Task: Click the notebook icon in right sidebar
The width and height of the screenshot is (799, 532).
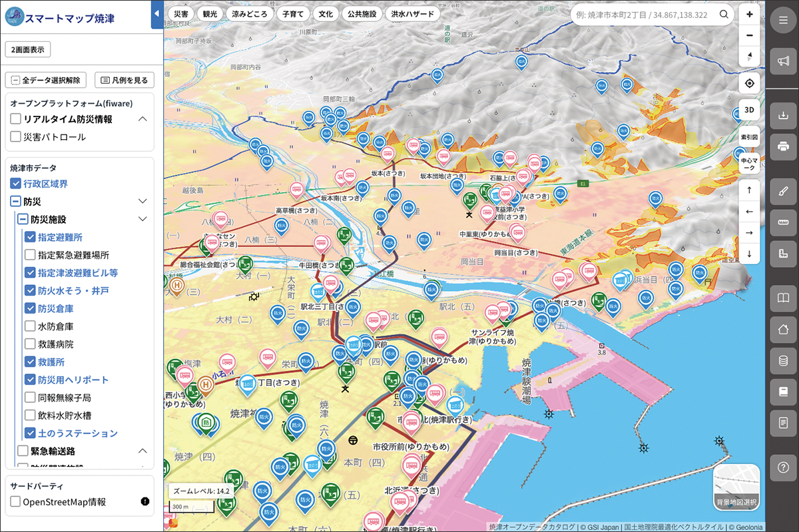Action: pyautogui.click(x=782, y=392)
